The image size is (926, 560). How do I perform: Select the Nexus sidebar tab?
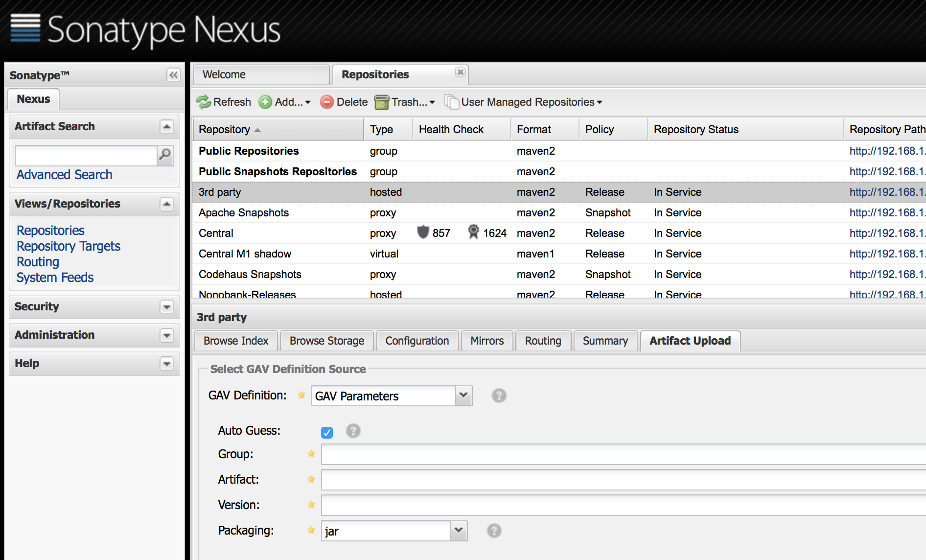pyautogui.click(x=33, y=99)
